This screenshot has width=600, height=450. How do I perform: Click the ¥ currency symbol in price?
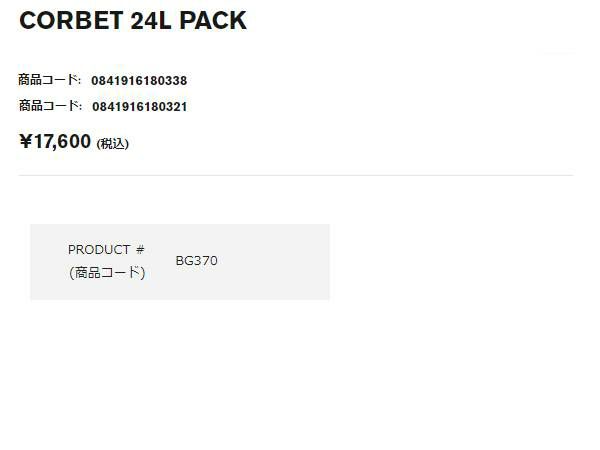pyautogui.click(x=26, y=141)
